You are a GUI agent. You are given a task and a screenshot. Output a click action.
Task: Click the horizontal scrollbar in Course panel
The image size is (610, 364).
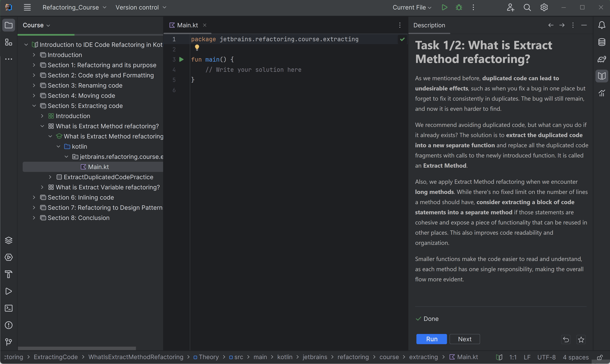pyautogui.click(x=77, y=348)
